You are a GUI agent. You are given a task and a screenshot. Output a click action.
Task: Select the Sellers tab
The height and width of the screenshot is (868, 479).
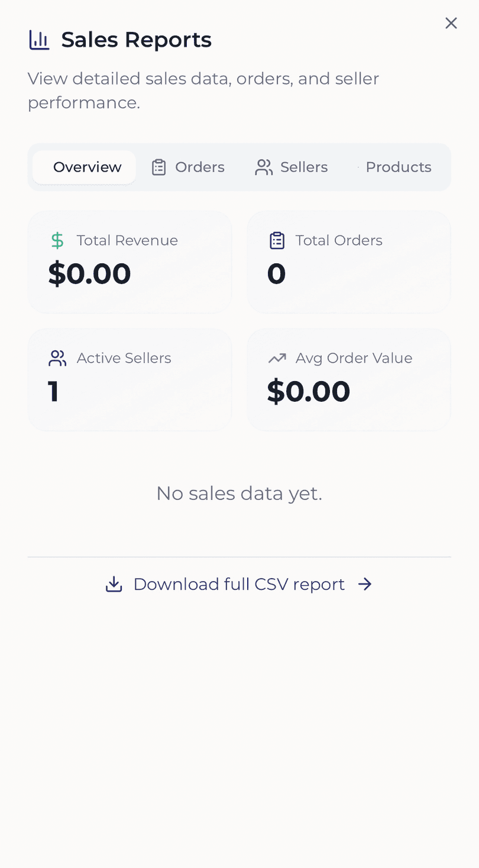(x=291, y=167)
